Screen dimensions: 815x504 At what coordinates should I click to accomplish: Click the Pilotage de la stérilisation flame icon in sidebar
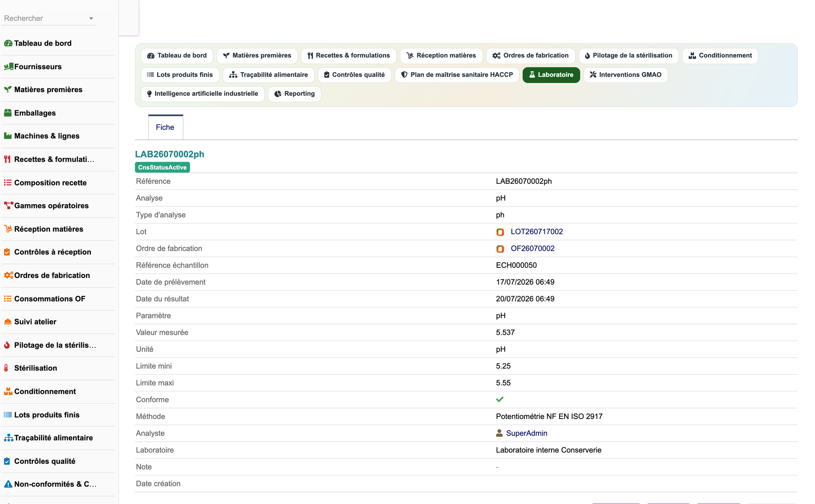(x=7, y=345)
